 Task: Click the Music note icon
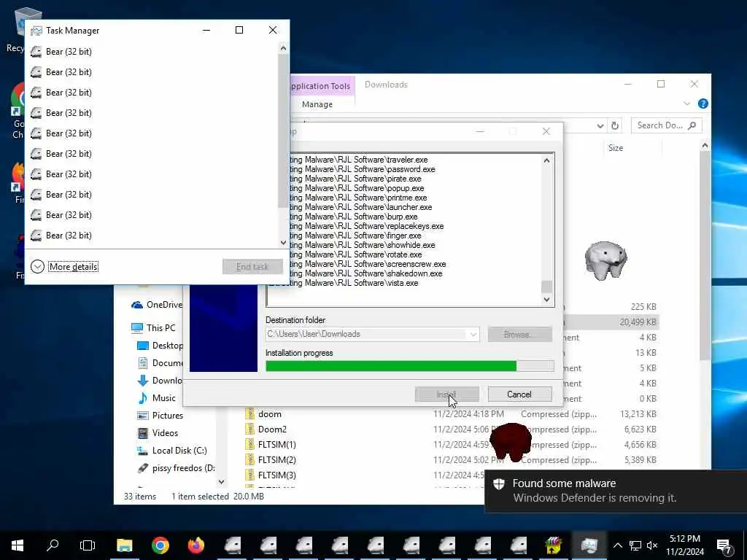142,398
